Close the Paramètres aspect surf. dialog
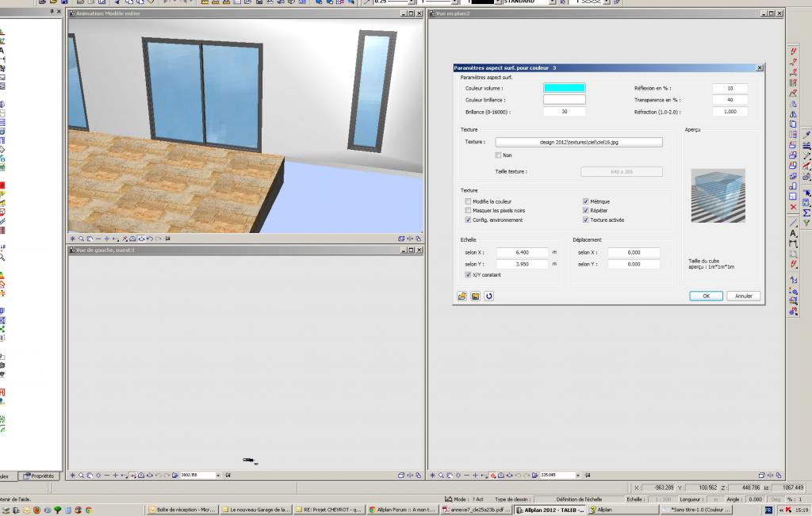 pos(760,68)
